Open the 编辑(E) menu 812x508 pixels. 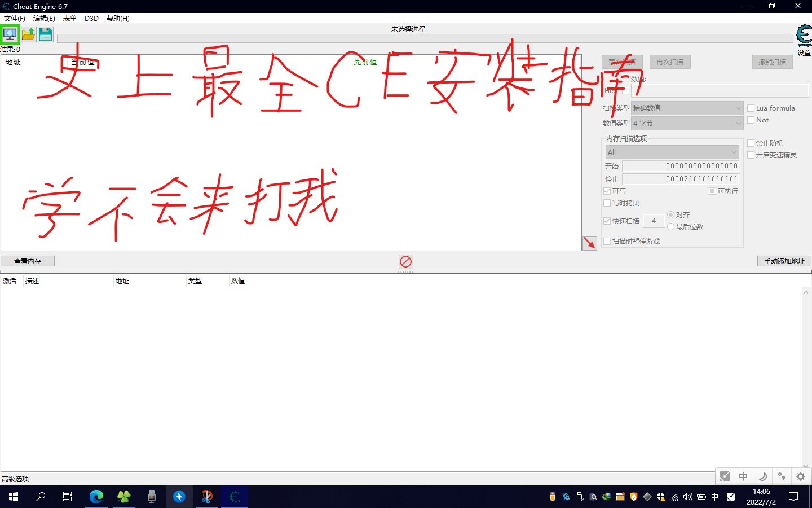click(x=44, y=18)
